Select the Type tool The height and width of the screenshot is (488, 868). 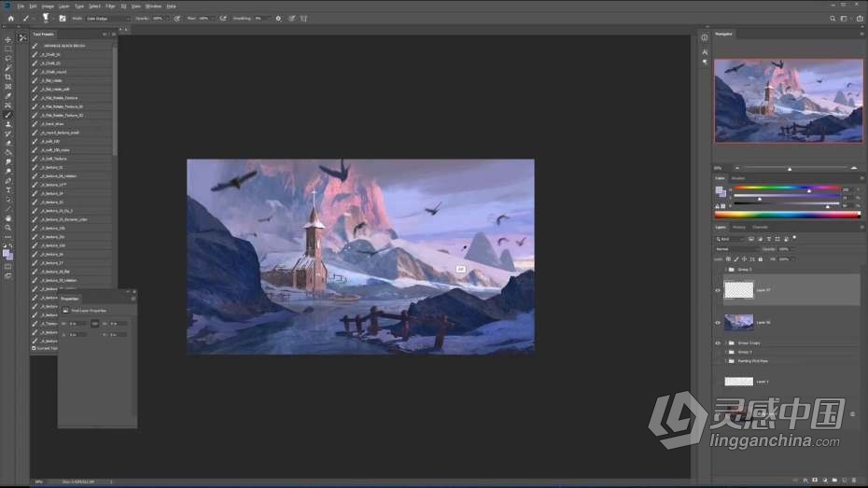tap(7, 190)
